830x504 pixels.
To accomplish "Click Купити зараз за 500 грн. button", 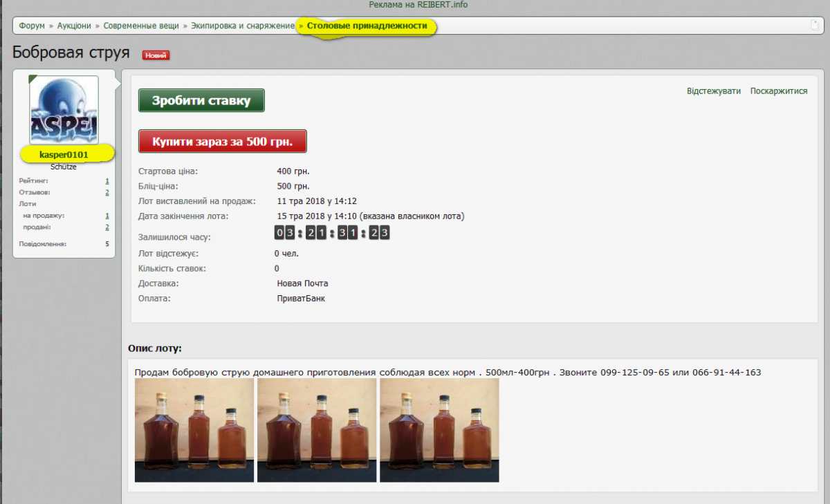I will pos(223,141).
